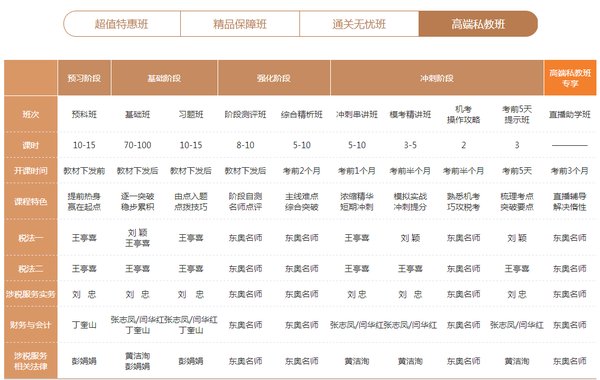600x380 pixels.
Task: Click the 税法一 row label
Action: coord(31,238)
